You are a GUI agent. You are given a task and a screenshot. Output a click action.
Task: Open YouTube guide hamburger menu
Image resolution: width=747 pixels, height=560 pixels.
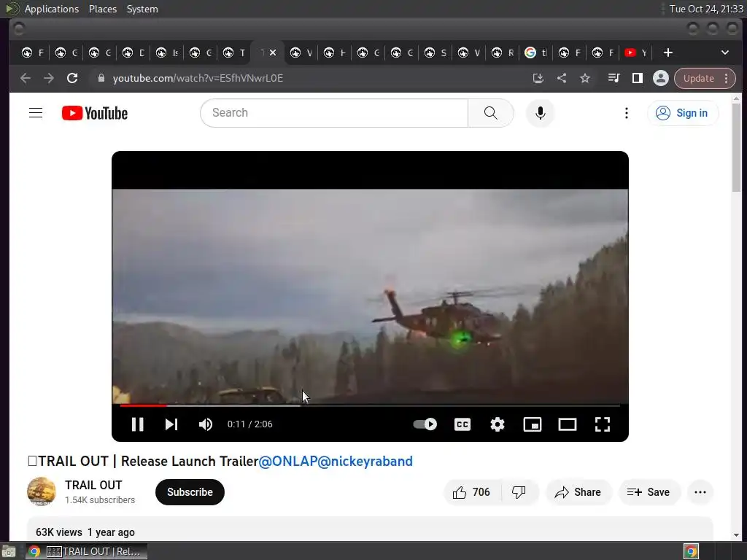tap(36, 113)
